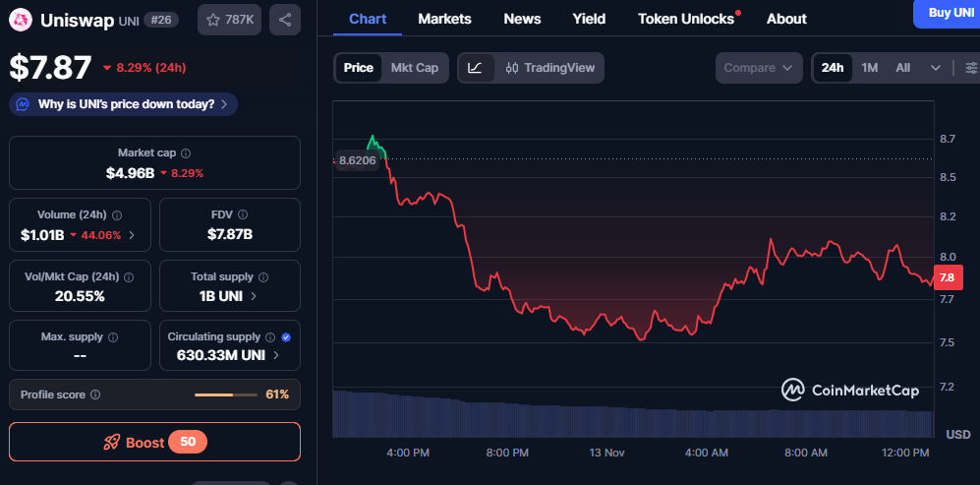Open chart settings icon at right edge

tap(971, 68)
